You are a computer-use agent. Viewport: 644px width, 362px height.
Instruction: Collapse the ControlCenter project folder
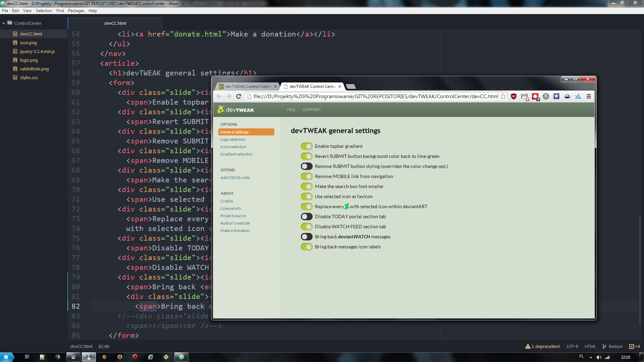click(4, 23)
